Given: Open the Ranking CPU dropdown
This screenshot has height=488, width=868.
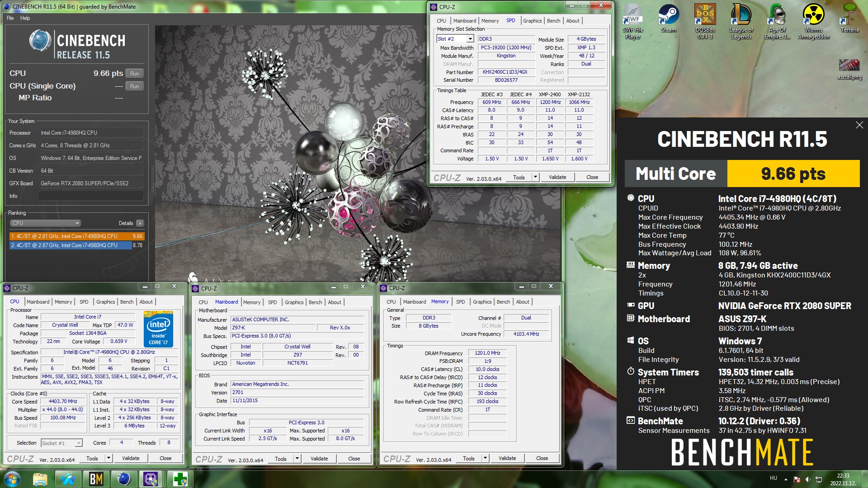Looking at the screenshot, I should tap(45, 223).
